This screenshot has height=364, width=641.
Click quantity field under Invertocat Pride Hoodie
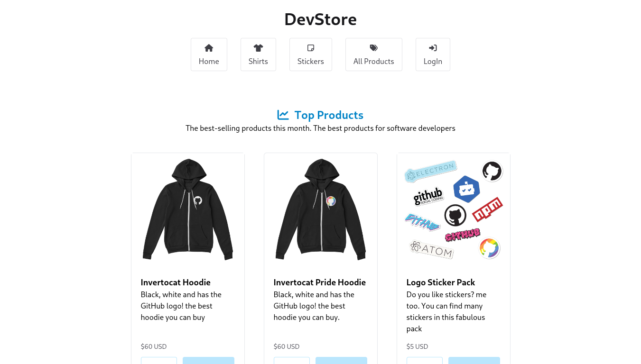292,360
